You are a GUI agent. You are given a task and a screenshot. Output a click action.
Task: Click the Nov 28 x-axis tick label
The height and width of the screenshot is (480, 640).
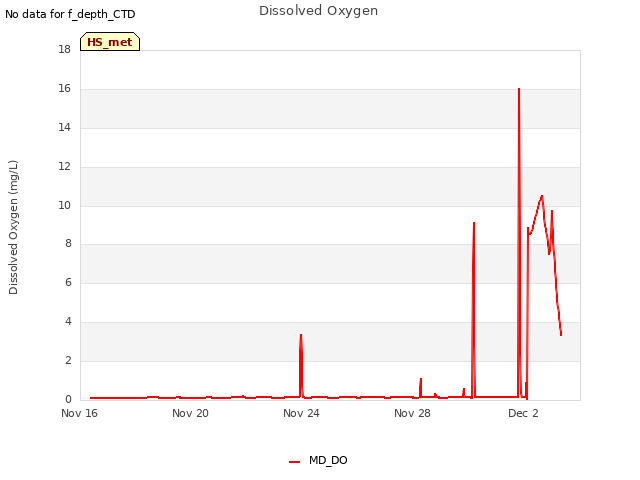pyautogui.click(x=412, y=413)
